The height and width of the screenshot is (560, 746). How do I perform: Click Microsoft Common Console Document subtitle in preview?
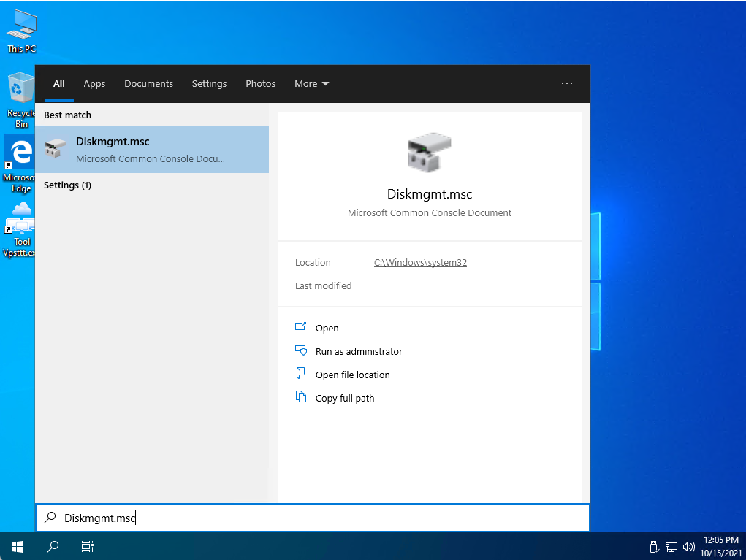[429, 212]
